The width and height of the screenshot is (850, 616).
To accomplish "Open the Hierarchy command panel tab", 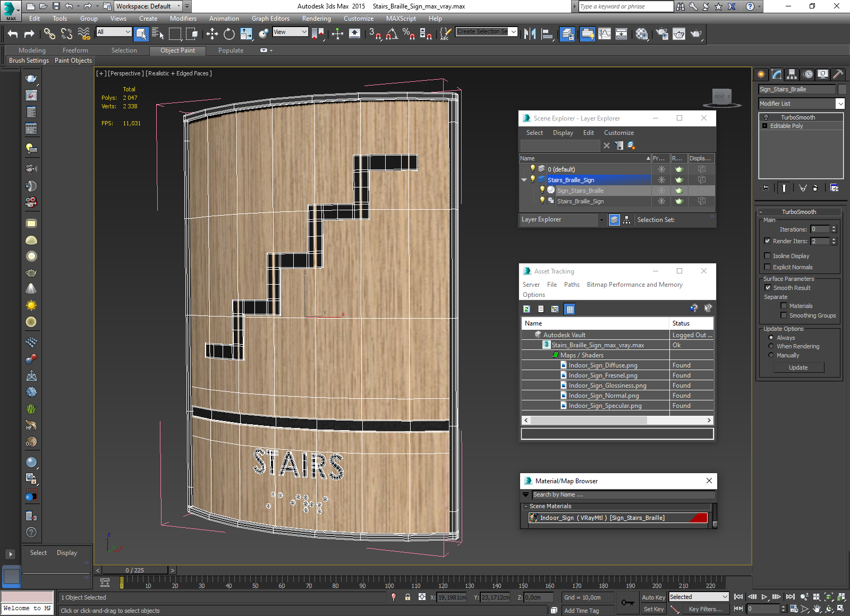I will pyautogui.click(x=792, y=74).
